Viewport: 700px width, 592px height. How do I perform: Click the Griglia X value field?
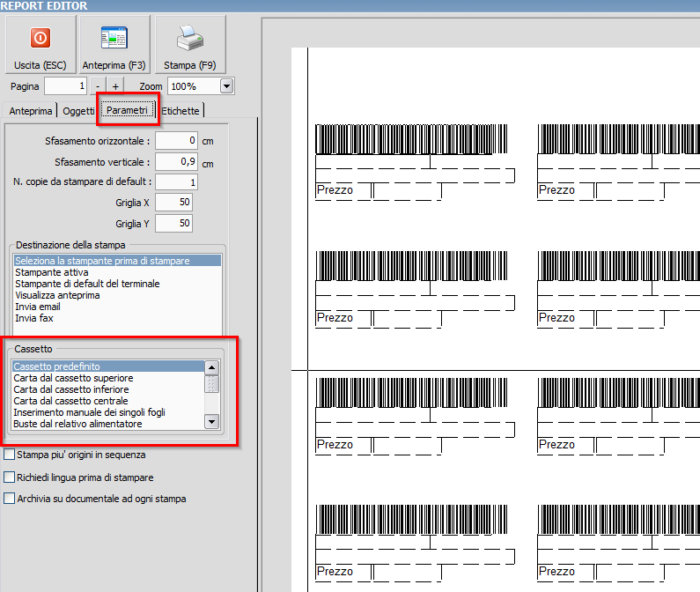(x=173, y=203)
